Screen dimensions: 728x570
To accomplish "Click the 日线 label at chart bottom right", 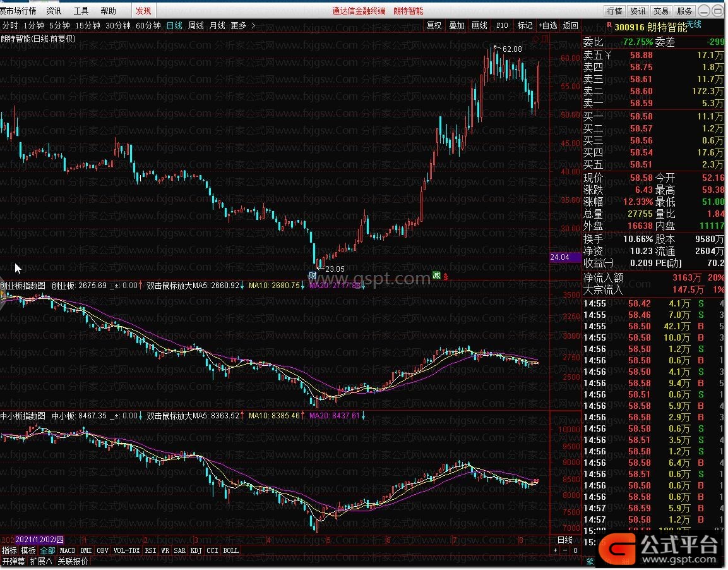I will pos(565,540).
